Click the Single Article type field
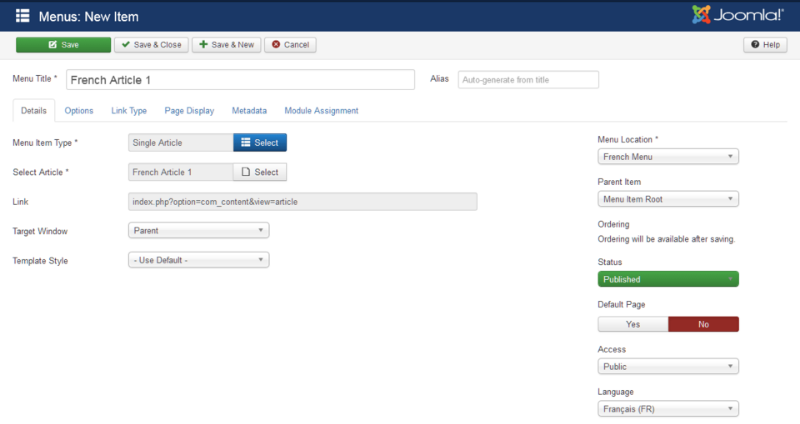Viewport: 800px width, 424px height. coord(181,143)
